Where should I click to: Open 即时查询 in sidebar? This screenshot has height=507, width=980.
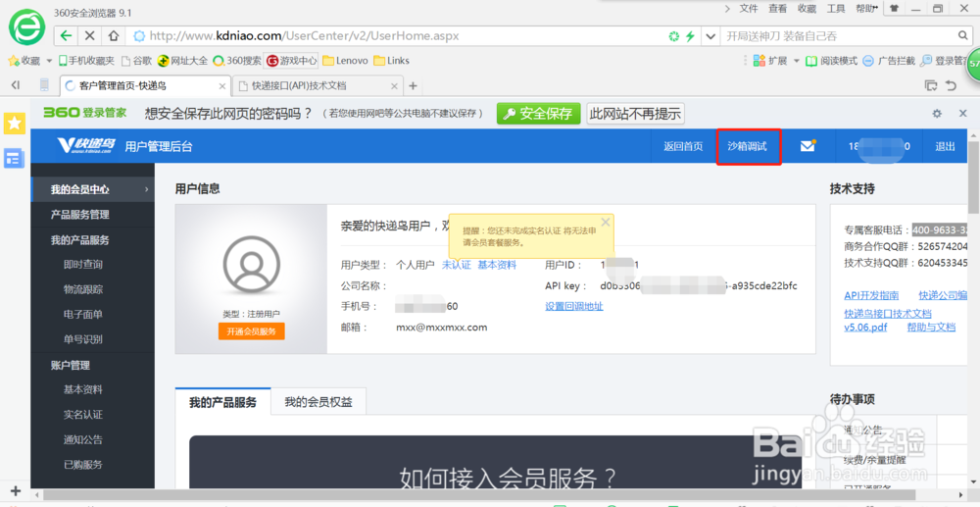point(82,265)
